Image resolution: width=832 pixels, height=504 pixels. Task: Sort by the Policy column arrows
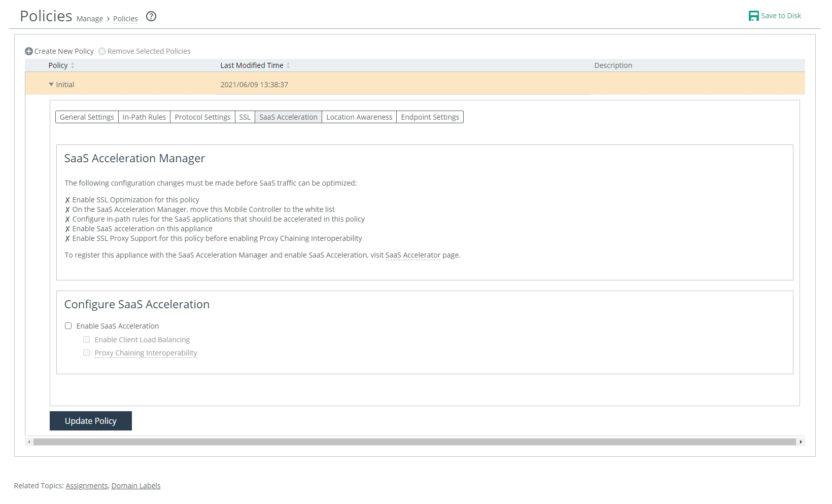pos(73,65)
